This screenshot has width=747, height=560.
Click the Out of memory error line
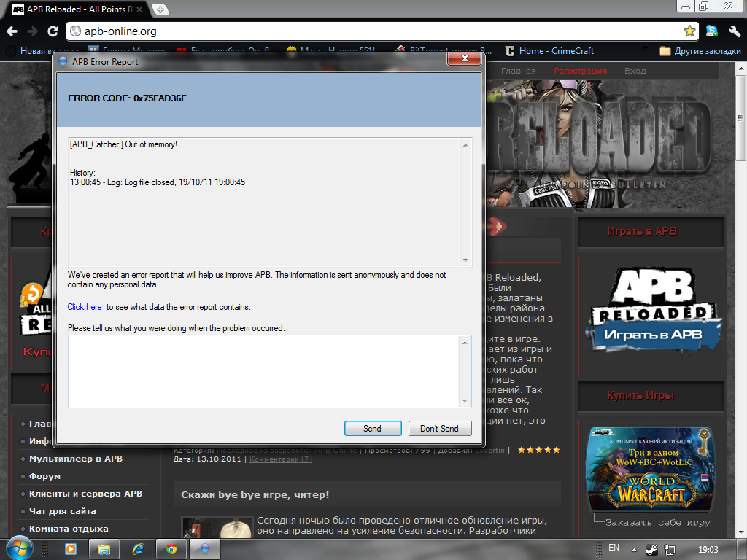tap(123, 144)
